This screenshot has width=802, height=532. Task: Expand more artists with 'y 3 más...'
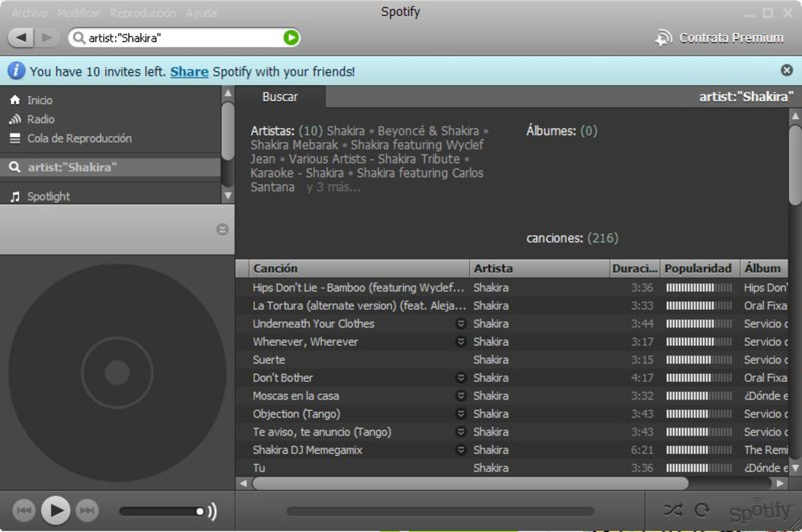(x=332, y=187)
